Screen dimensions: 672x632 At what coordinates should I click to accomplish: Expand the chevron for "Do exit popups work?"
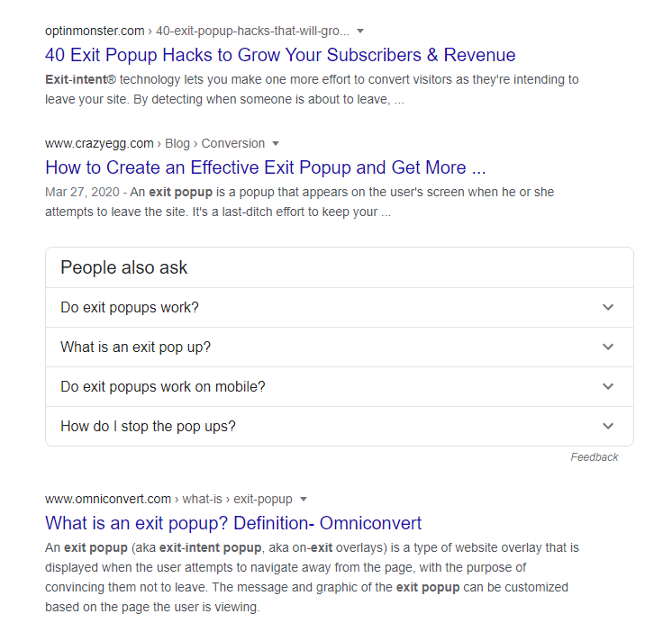point(608,307)
